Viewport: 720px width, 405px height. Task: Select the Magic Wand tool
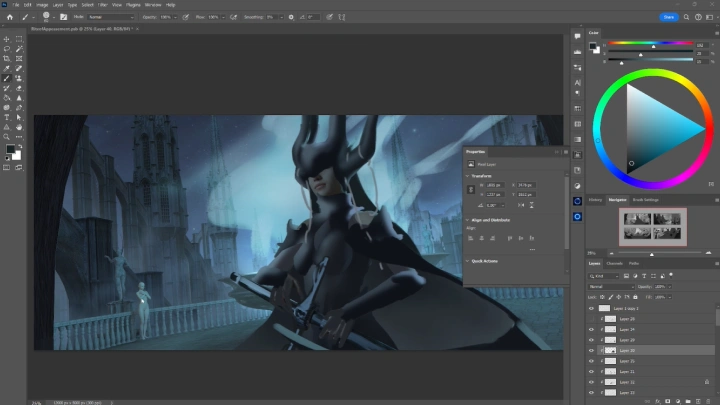point(19,49)
